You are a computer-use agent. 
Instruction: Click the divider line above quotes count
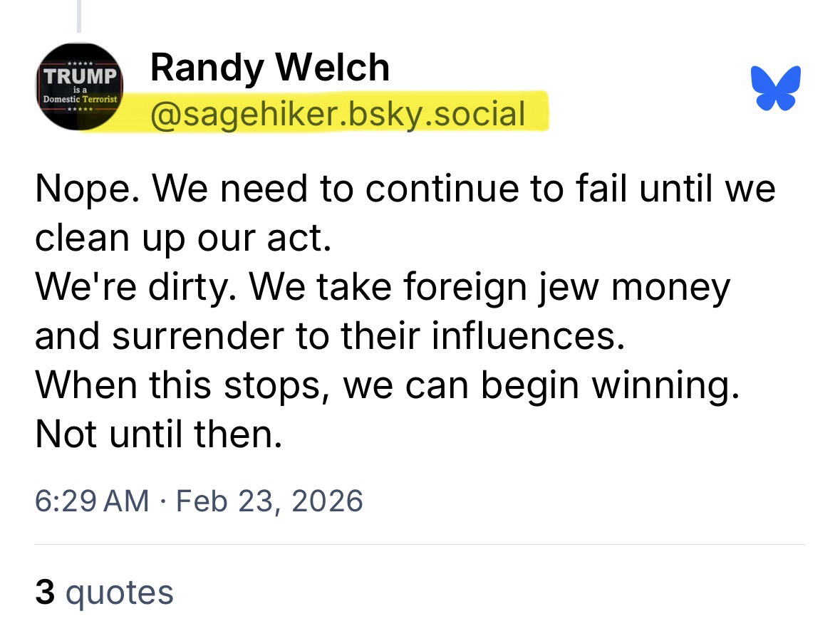click(420, 545)
